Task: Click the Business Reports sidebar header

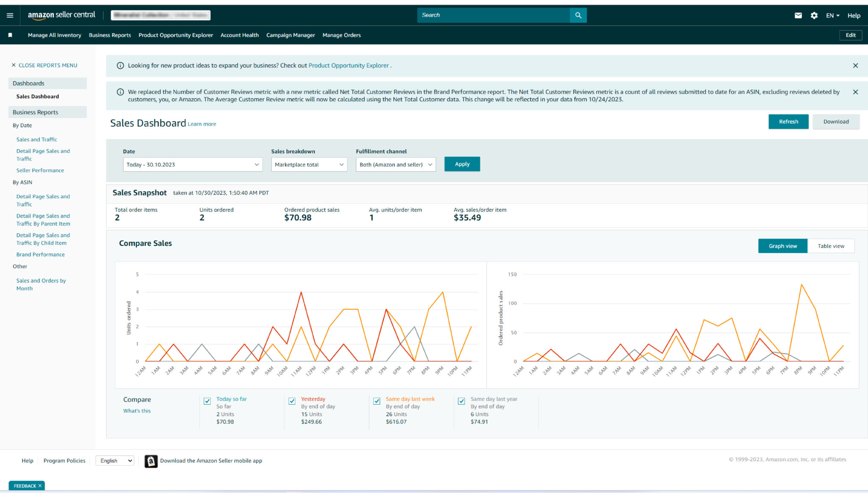Action: (47, 112)
